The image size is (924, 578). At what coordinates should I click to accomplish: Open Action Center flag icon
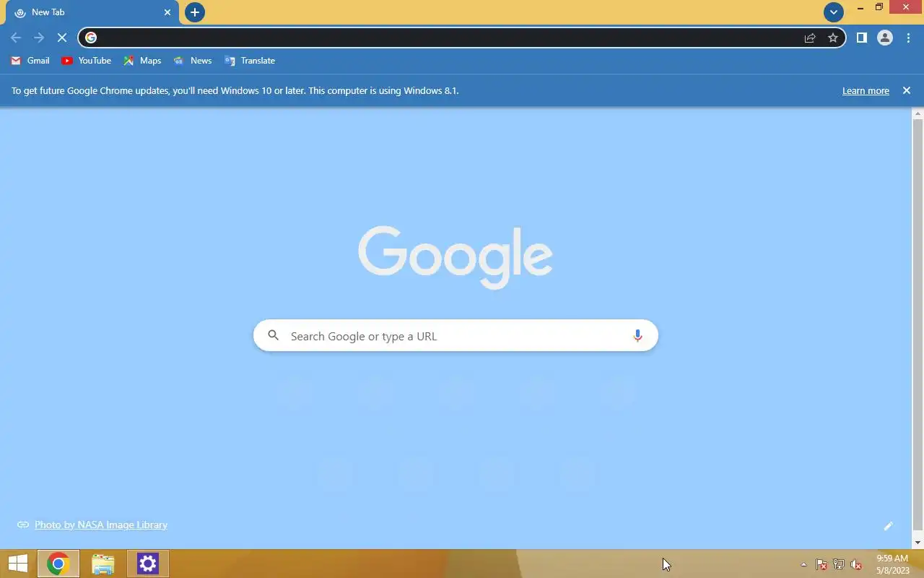click(821, 564)
